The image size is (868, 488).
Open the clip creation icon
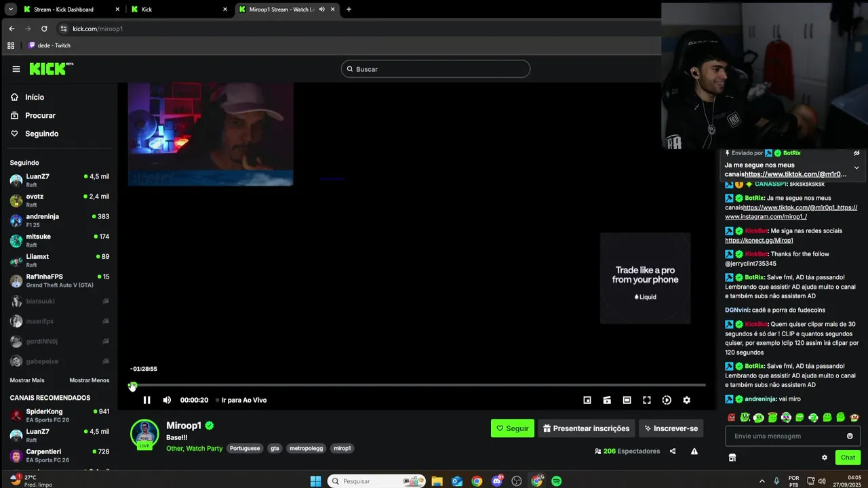coord(607,400)
